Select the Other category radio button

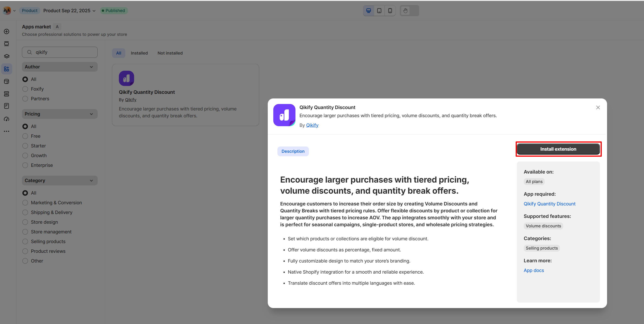25,261
